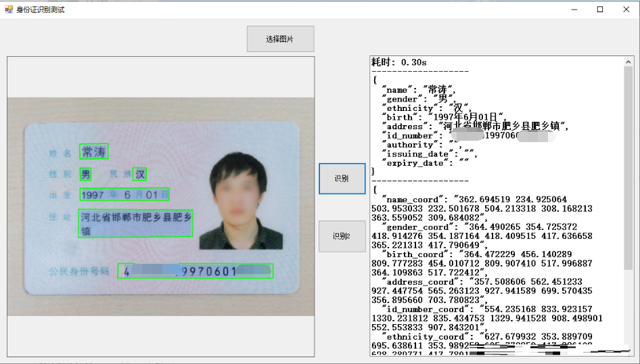Click the green box around the 住址 text
This screenshot has width=640, height=364.
pyautogui.click(x=135, y=223)
